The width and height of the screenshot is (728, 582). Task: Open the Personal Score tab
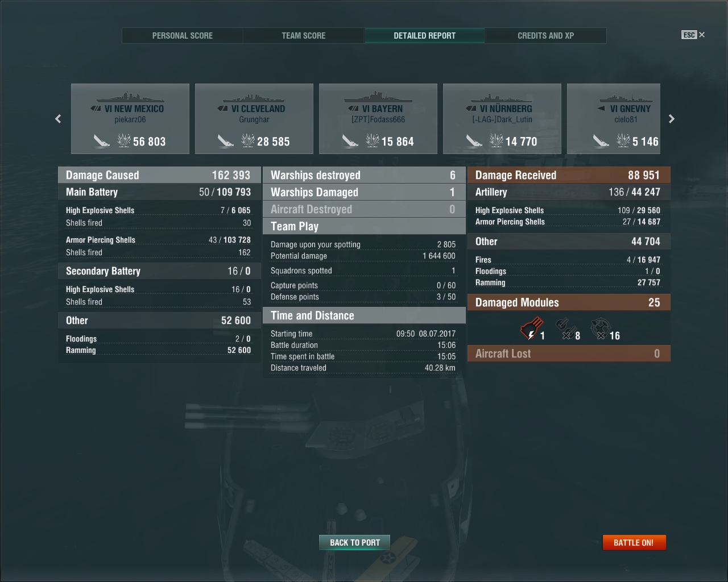[183, 35]
